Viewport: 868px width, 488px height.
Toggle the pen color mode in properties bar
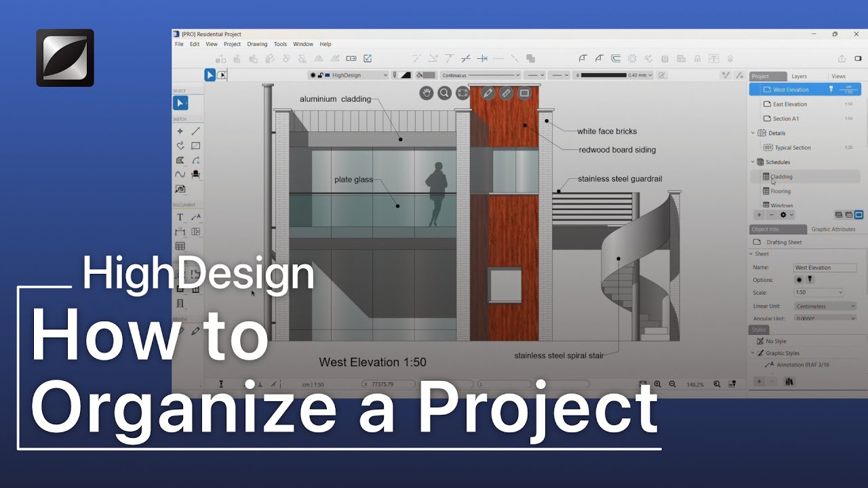tap(406, 75)
